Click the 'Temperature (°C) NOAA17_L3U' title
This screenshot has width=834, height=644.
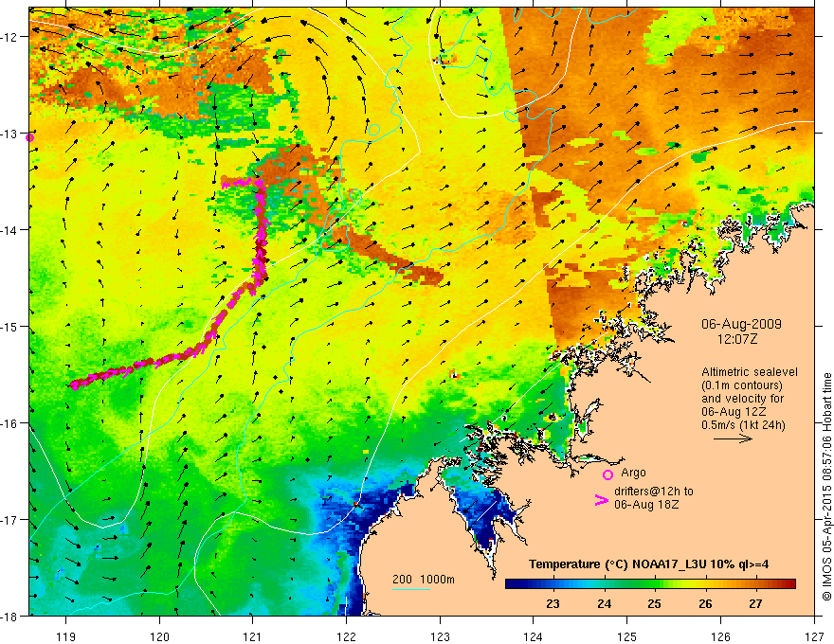[x=618, y=564]
